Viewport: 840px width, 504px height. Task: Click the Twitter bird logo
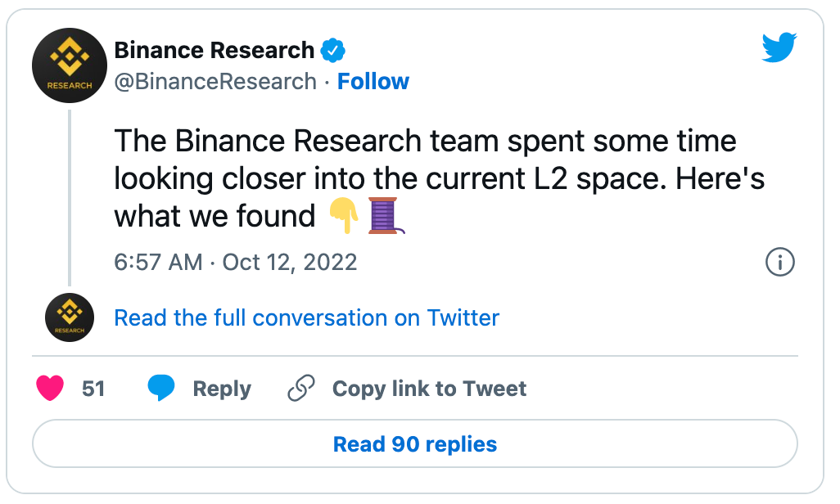[779, 49]
